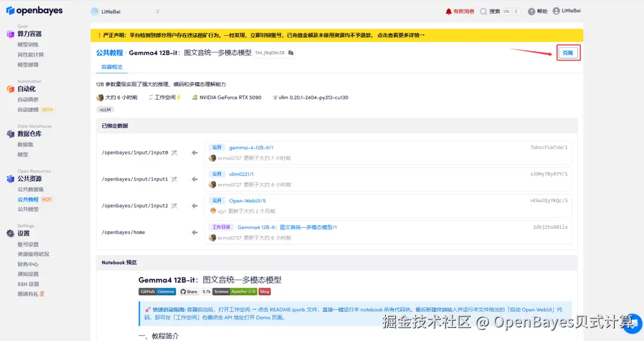Click the 自动化 section icon
The image size is (644, 341).
10,89
